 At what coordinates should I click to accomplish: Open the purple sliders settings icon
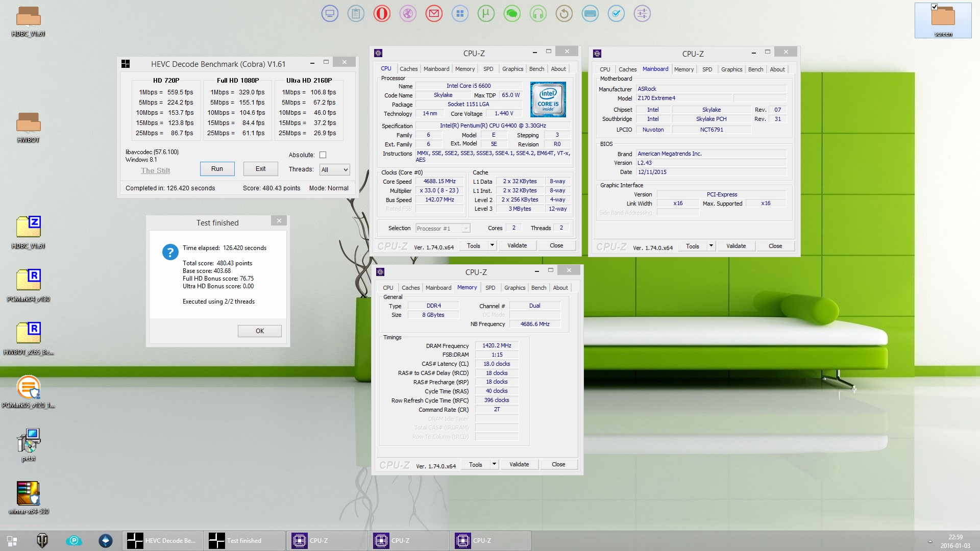pos(642,14)
